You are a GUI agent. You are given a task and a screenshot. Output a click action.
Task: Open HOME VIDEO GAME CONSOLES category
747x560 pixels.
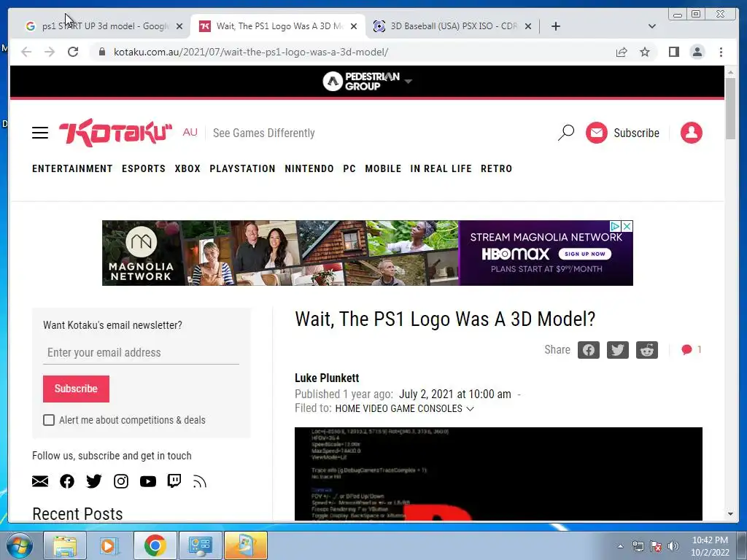pos(398,408)
